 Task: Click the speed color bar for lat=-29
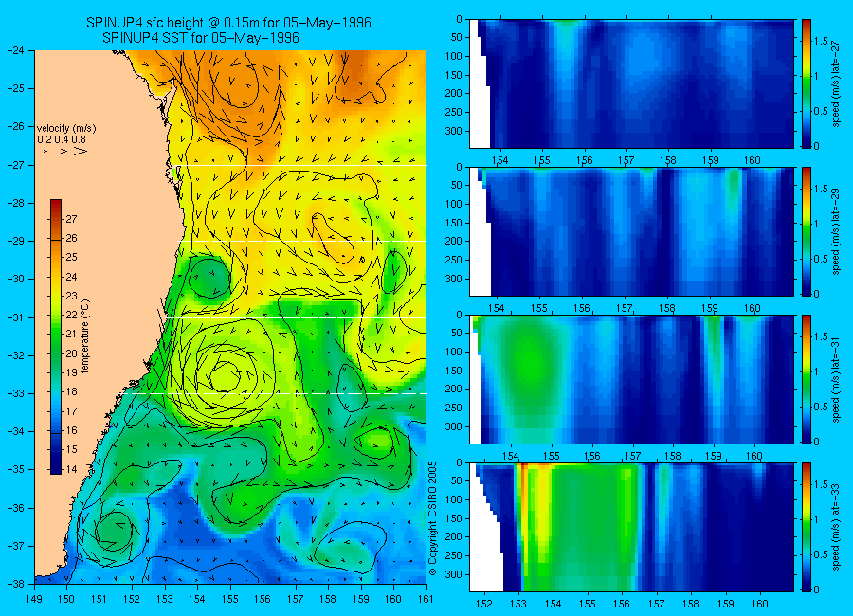point(807,231)
